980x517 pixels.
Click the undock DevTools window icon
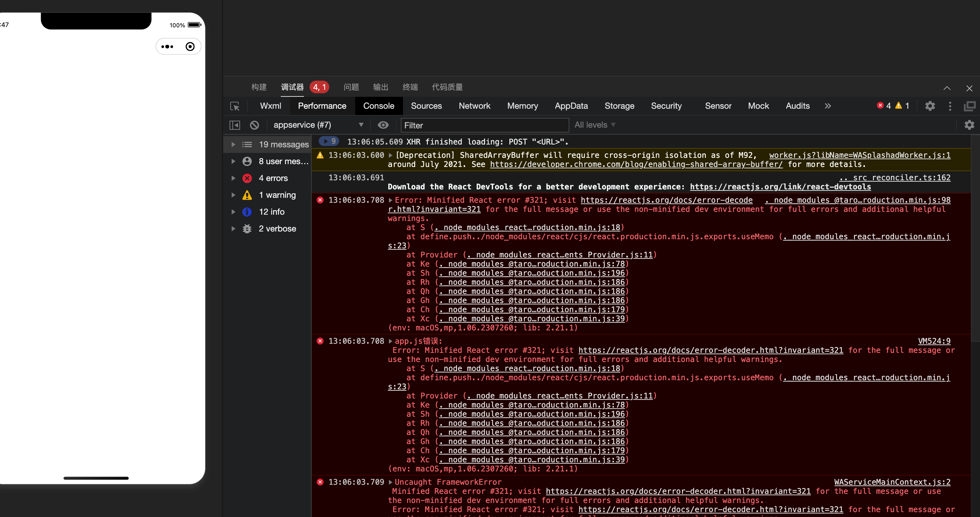969,106
